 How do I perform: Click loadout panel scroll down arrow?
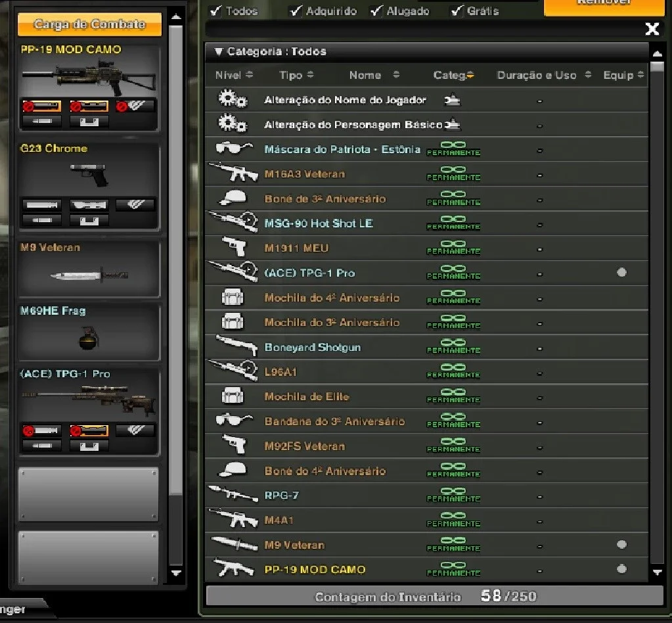[175, 573]
